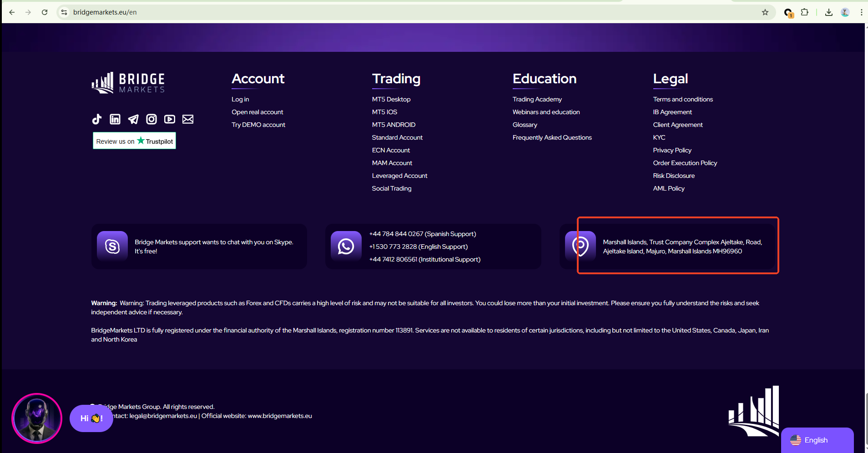This screenshot has height=453, width=868.
Task: Open the Chrome profile avatar
Action: pyautogui.click(x=845, y=12)
